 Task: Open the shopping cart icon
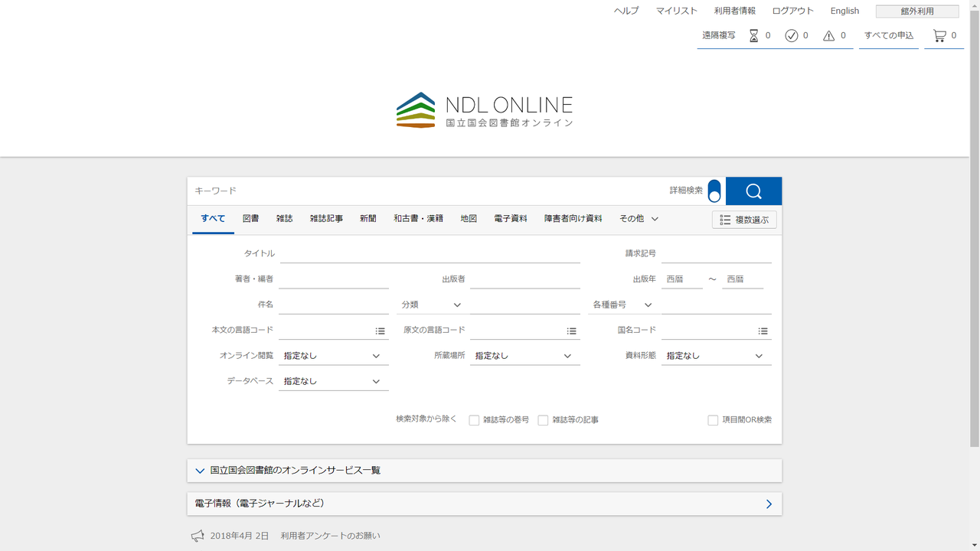[939, 36]
